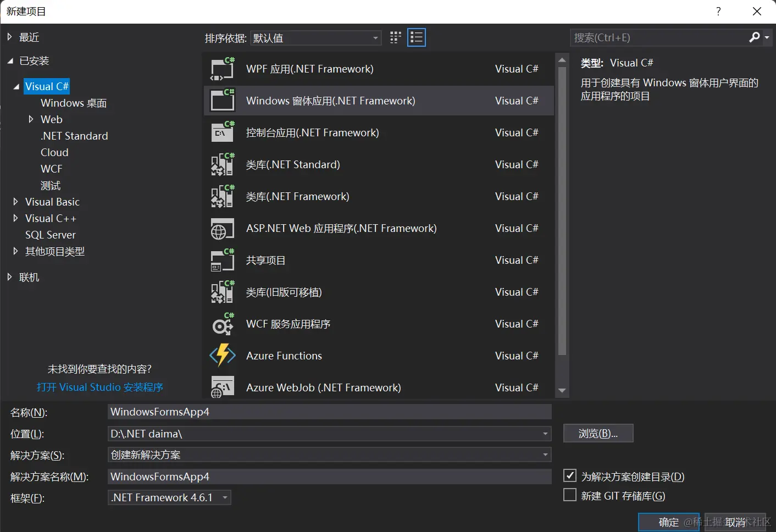
Task: Click the scrollbar down arrow
Action: 562,390
